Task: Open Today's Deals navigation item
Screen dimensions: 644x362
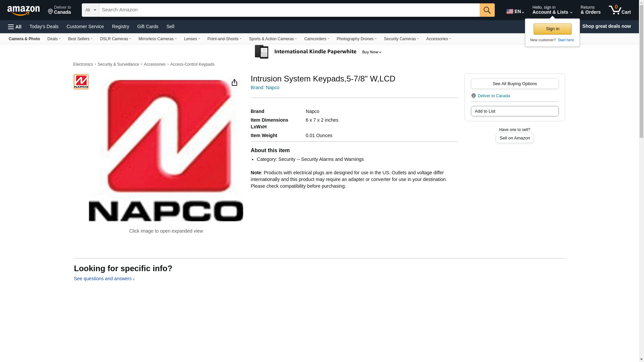Action: 44,26
